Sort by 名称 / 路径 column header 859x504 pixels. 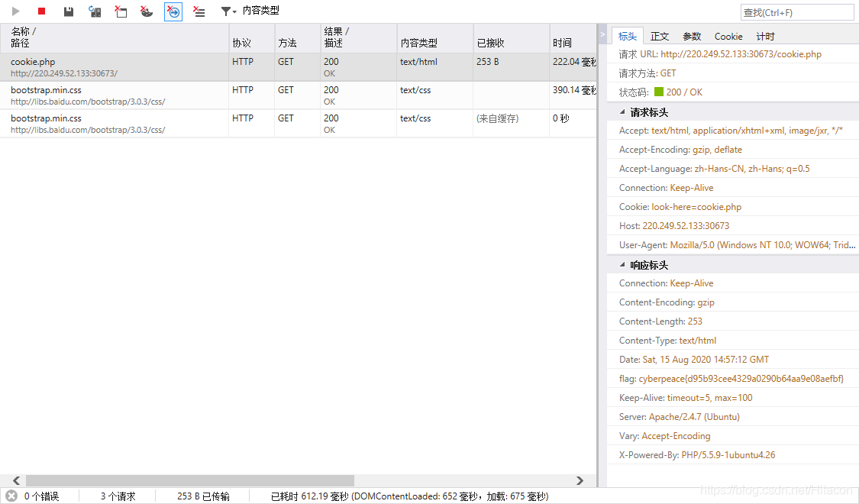[x=115, y=38]
